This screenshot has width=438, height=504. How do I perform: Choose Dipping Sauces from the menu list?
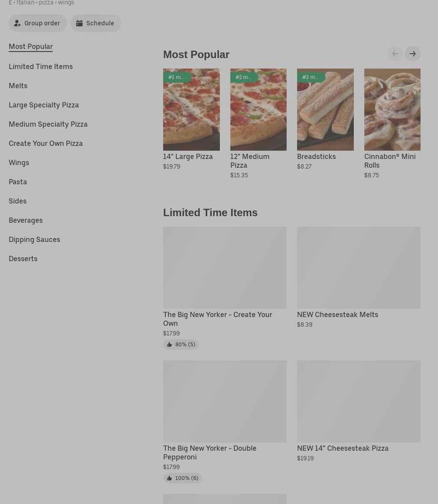(34, 239)
